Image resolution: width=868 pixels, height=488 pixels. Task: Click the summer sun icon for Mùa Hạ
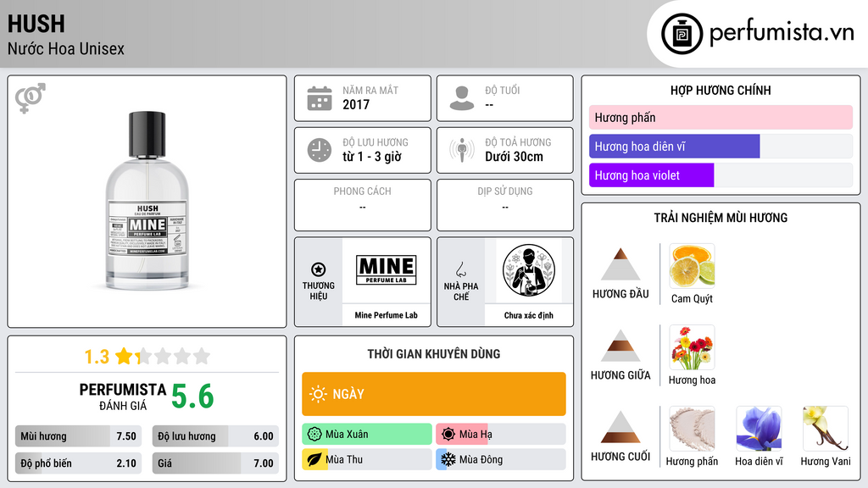(448, 435)
